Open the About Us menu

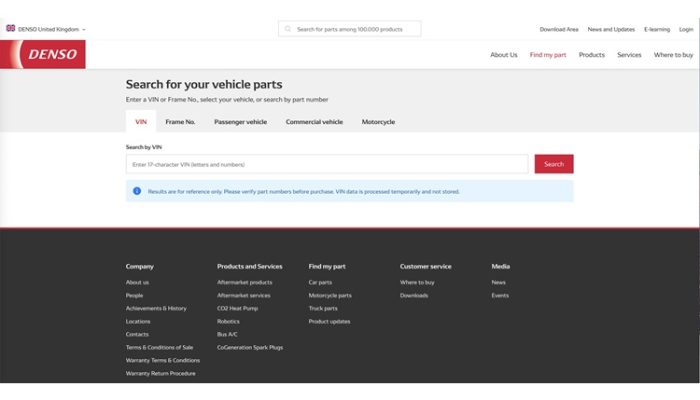click(x=504, y=55)
